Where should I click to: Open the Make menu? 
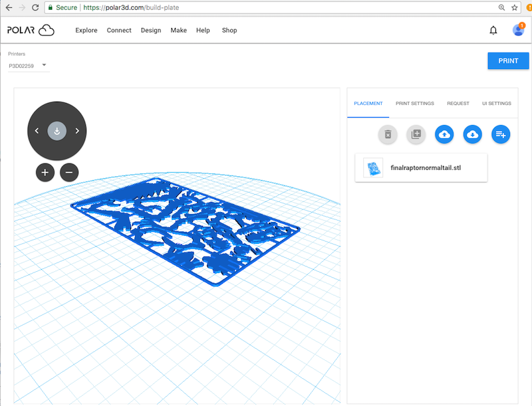click(x=178, y=30)
